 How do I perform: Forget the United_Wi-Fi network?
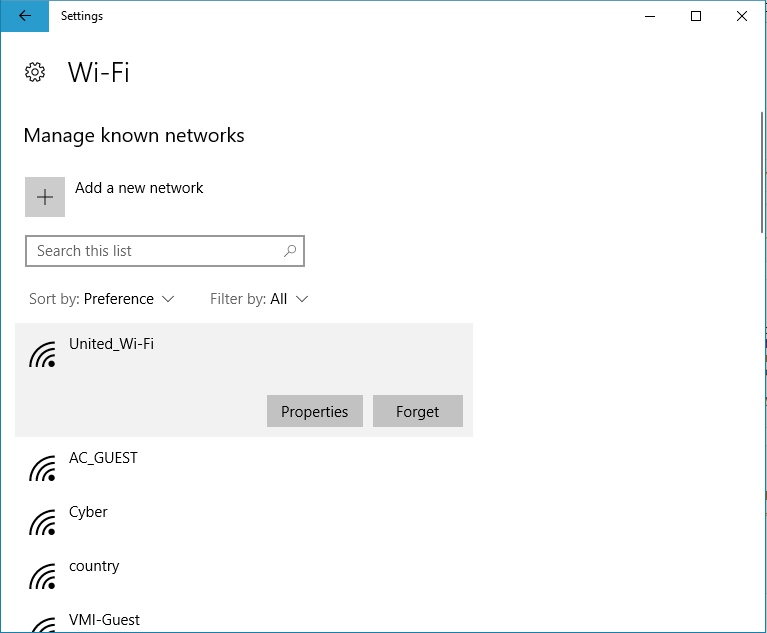click(418, 411)
